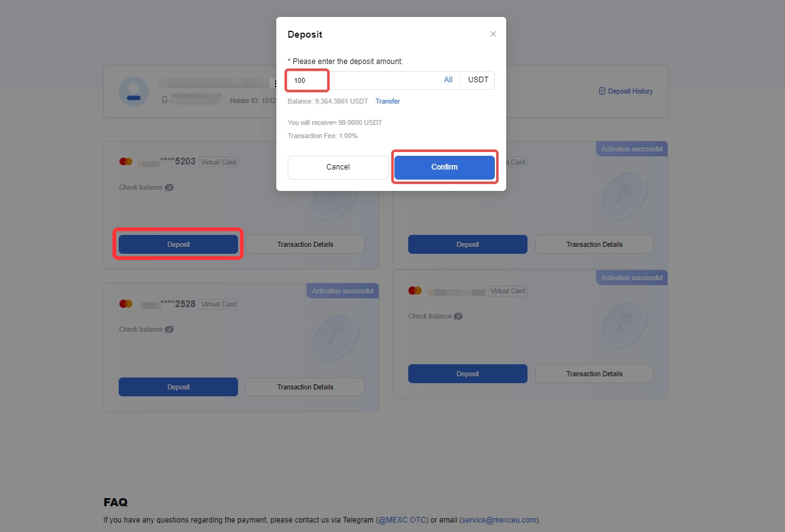Click the Mastercard logo on the bottom-right card
The image size is (785, 532).
(414, 290)
